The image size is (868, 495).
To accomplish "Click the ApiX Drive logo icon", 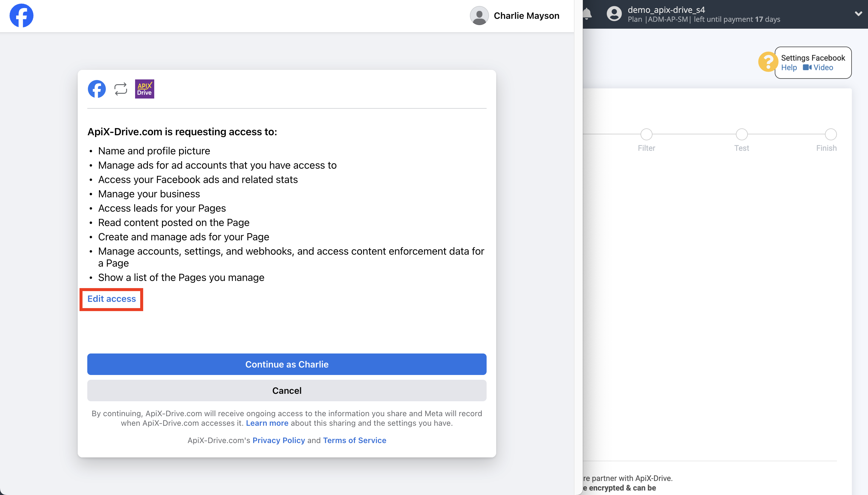I will pyautogui.click(x=144, y=88).
